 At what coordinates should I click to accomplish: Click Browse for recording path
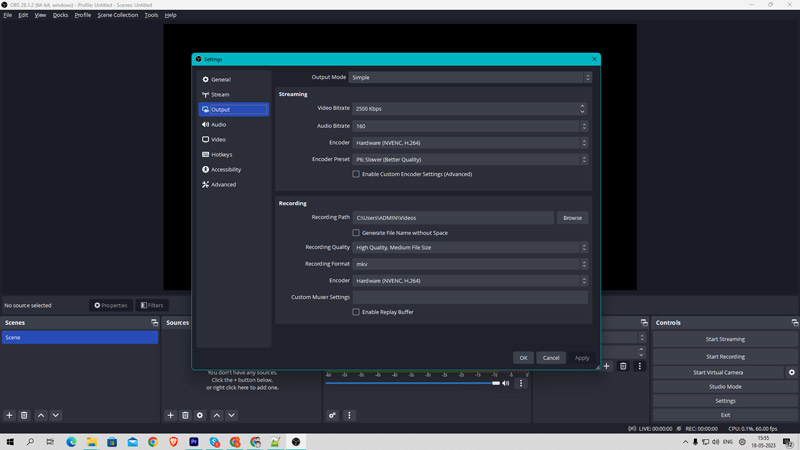[572, 218]
